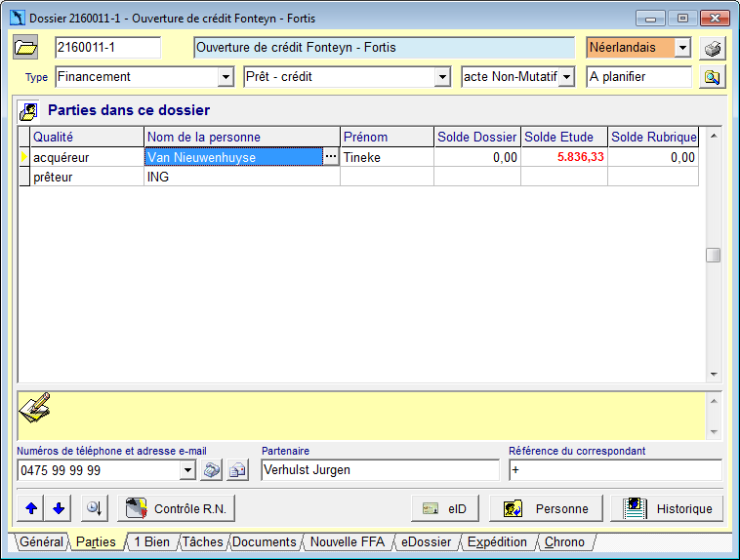Screen dimensions: 740x560
Task: Expand the phone number dropdown 0475 99 99 99
Action: tap(187, 470)
